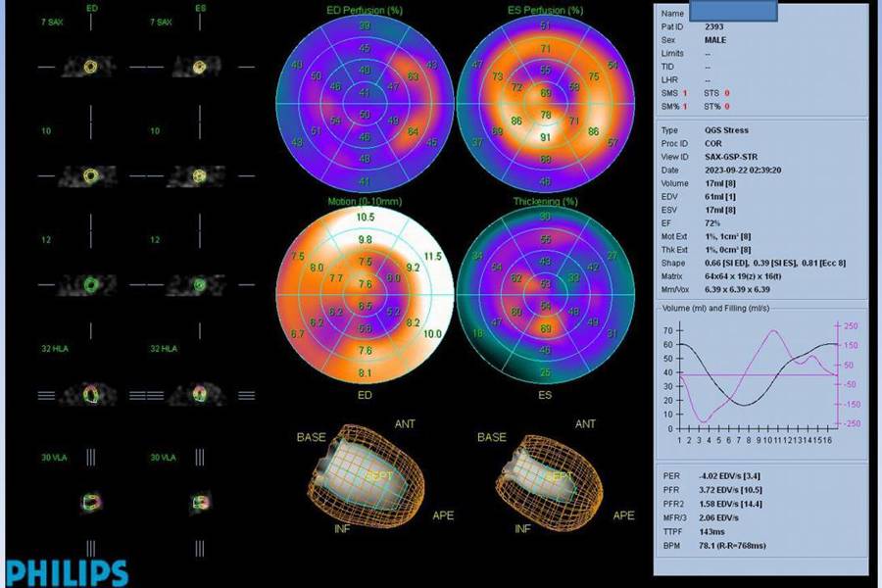Click the ES label below Thickening map
882x588 pixels.
coord(545,396)
